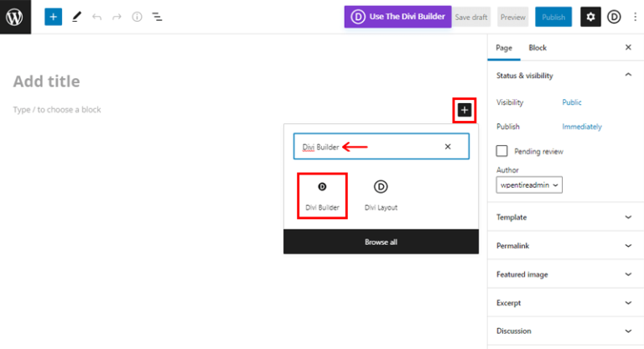Viewport: 644px width, 349px height.
Task: Switch to the Block tab
Action: pos(538,48)
